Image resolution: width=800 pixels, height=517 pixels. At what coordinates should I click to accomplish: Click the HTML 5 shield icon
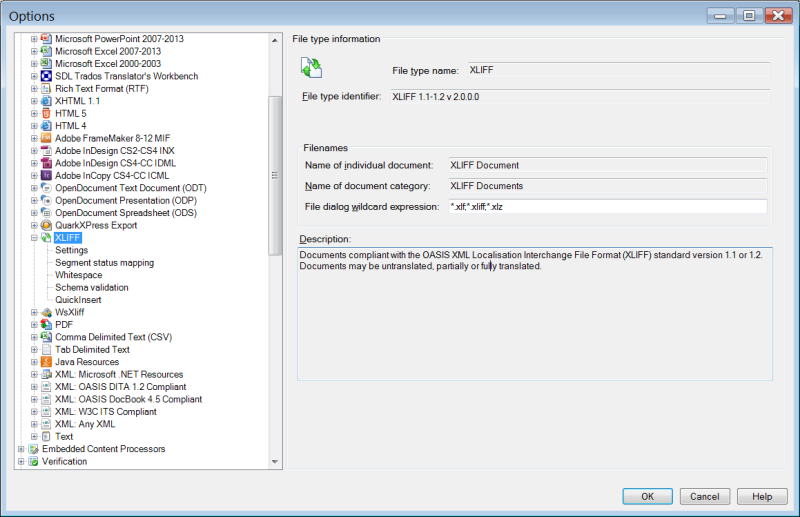tap(46, 113)
